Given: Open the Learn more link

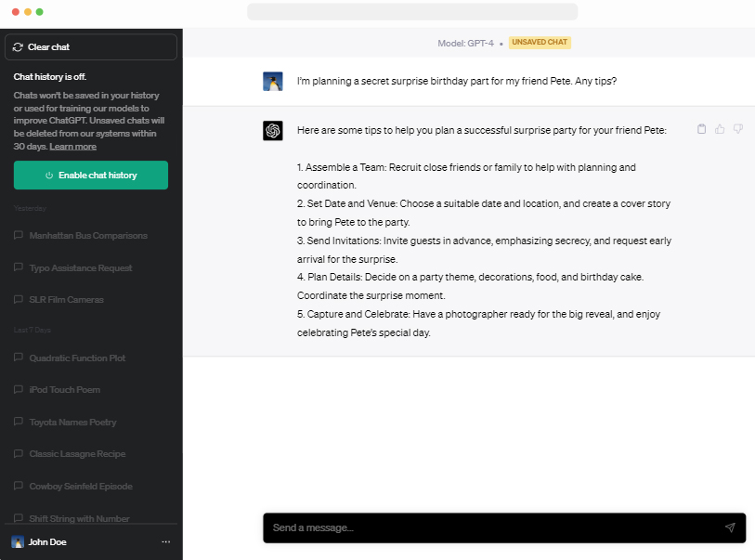Looking at the screenshot, I should point(73,147).
